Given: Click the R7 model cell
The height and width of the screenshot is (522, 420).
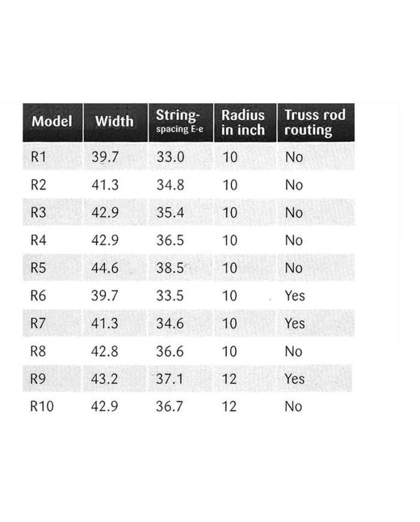Looking at the screenshot, I should (x=38, y=324).
